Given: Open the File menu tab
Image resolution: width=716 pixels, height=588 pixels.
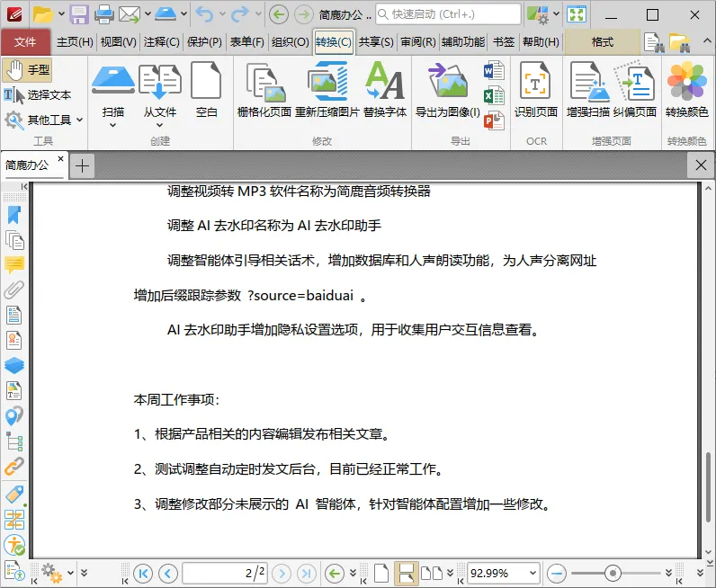Looking at the screenshot, I should (25, 42).
